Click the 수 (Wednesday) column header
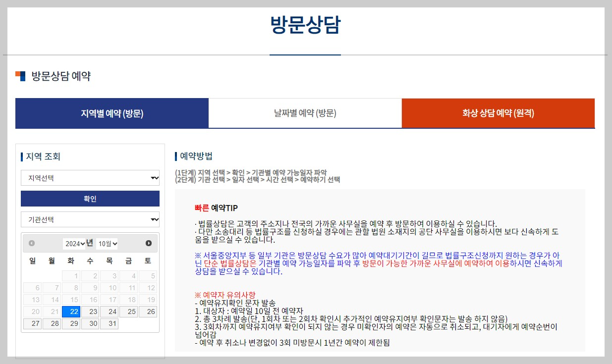Viewport: 612px width, 364px height. 90,260
